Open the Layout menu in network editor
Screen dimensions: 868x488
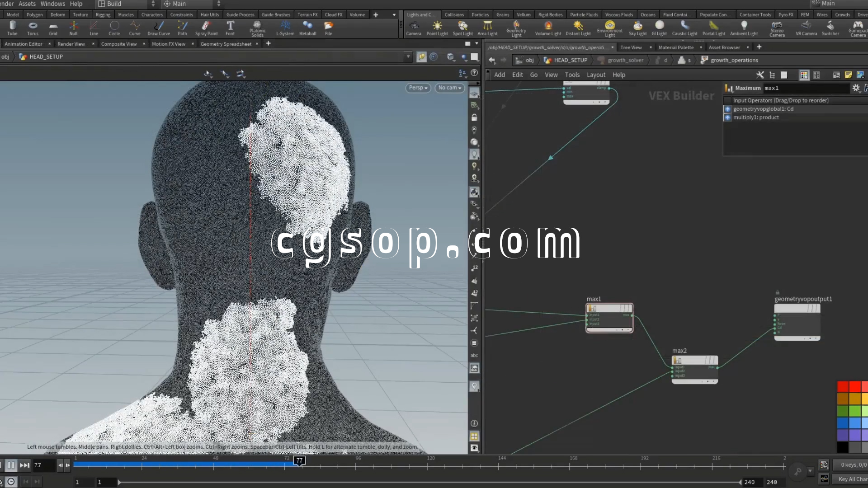[x=595, y=75]
